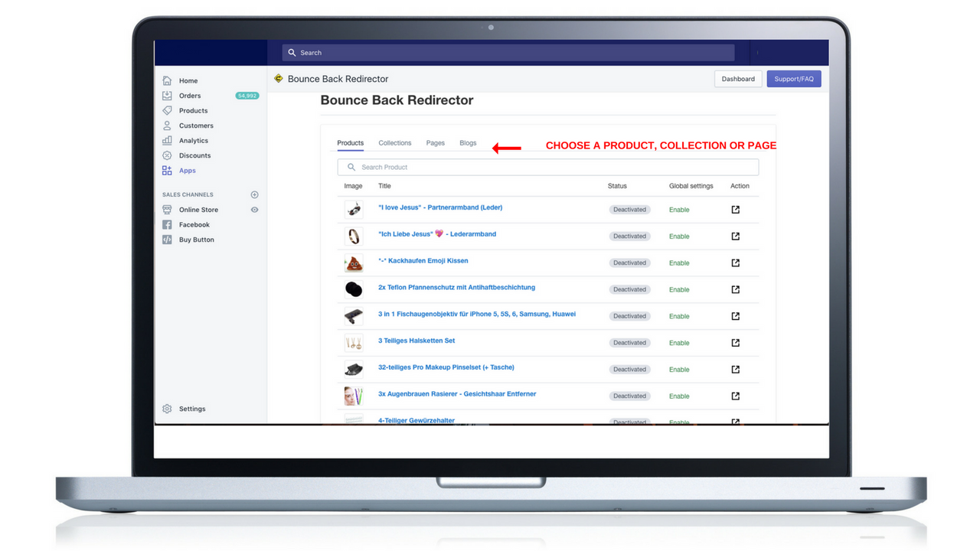Enable the Kackhaufen Emoji Kissen product
980x551 pixels.
pyautogui.click(x=678, y=262)
